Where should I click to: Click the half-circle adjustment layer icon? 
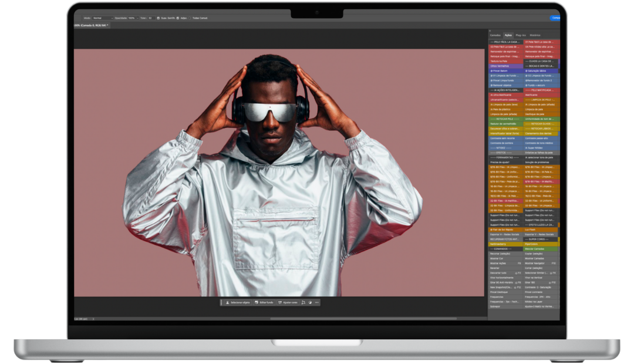(x=310, y=302)
